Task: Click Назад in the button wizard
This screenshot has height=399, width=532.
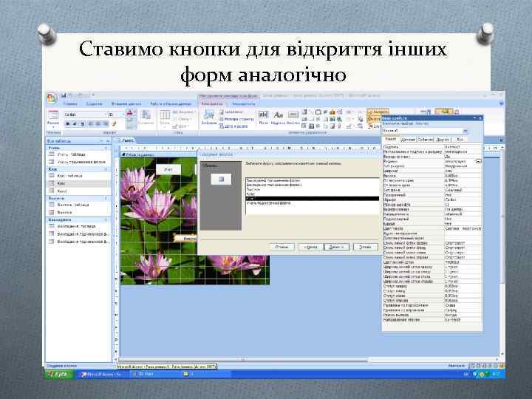Action: tap(310, 247)
